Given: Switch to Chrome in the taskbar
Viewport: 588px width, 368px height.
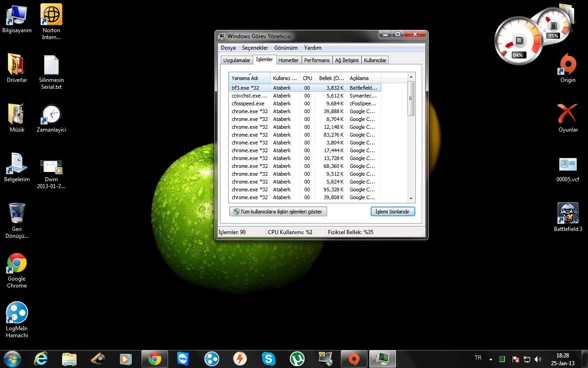Looking at the screenshot, I should tap(155, 359).
